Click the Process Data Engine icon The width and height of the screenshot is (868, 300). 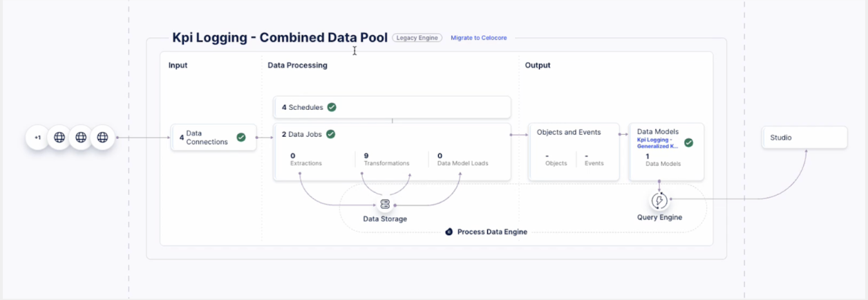tap(449, 232)
